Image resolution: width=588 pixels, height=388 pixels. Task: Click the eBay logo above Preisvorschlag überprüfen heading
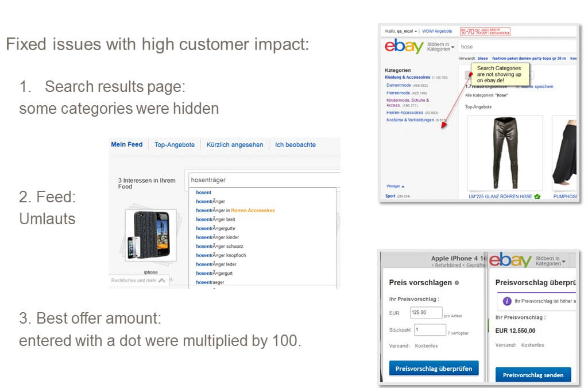point(510,260)
